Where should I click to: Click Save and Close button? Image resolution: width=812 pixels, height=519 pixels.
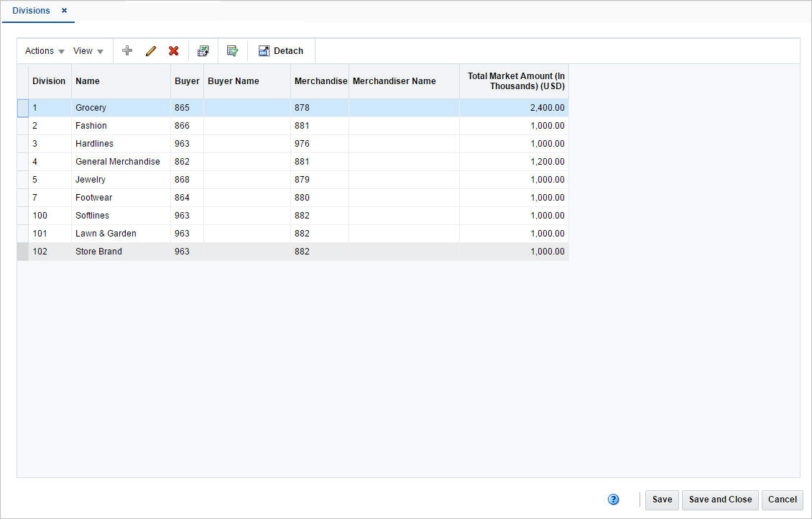click(x=720, y=500)
